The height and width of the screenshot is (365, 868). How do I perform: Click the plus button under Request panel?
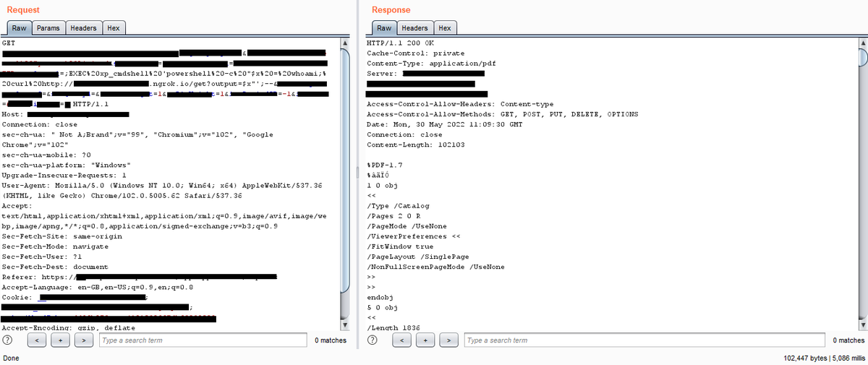(x=61, y=340)
